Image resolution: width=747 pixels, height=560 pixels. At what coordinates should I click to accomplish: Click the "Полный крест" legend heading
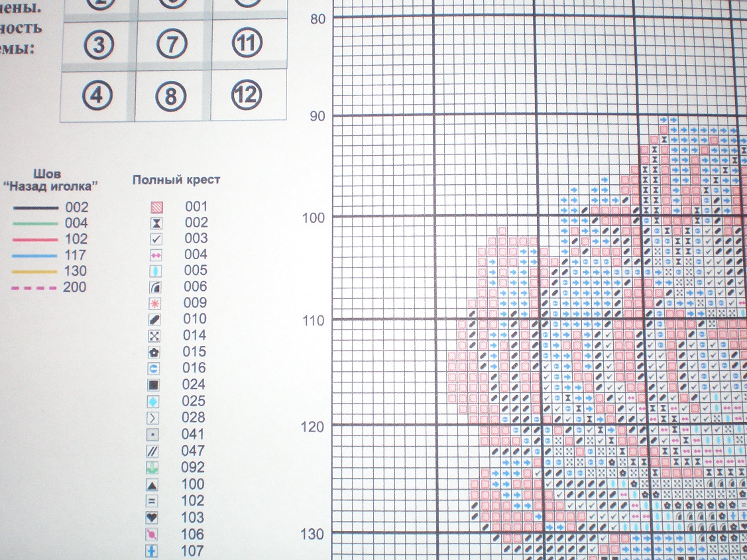coord(176,180)
